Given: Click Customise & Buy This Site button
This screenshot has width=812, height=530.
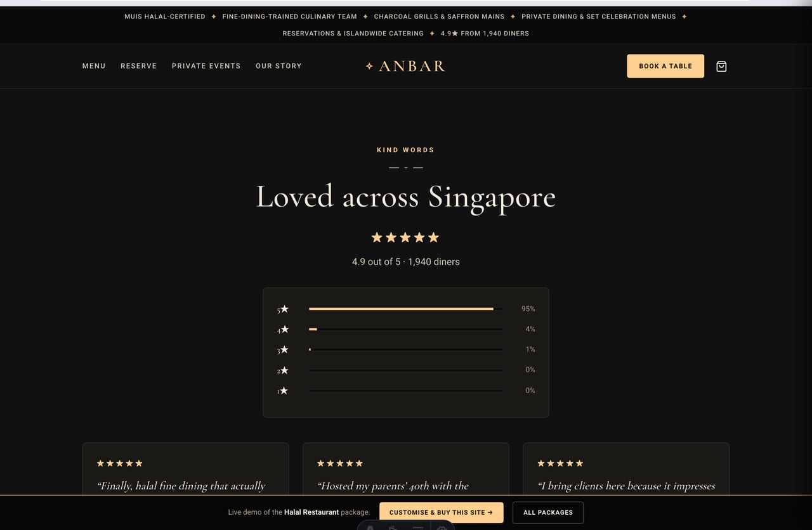Looking at the screenshot, I should click(x=442, y=512).
